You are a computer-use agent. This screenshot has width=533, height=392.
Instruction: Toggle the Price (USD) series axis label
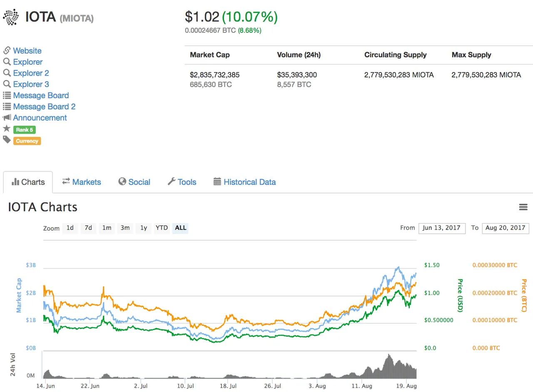[460, 295]
